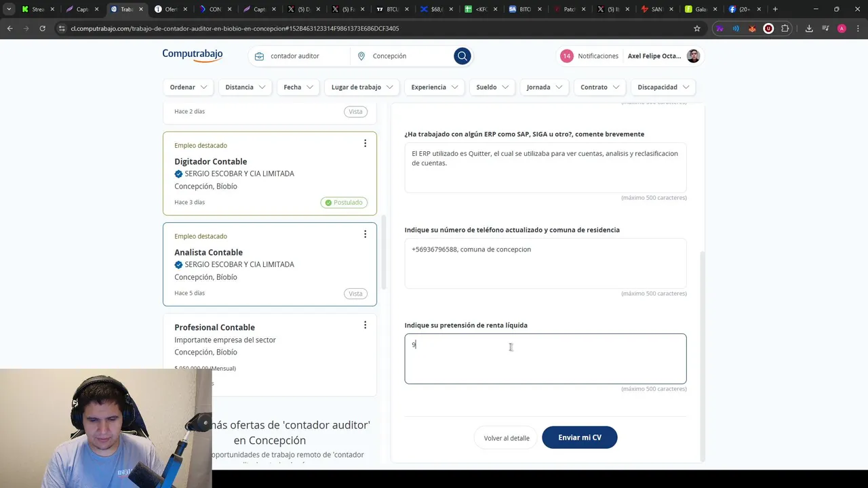Open the Digitador Contable job title
The width and height of the screenshot is (868, 488).
[x=210, y=161]
